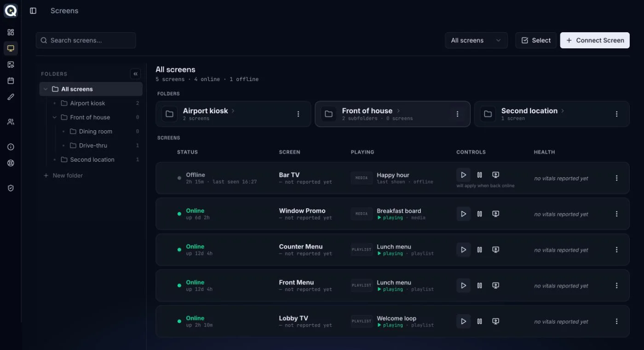Click the Search screens input field

click(x=86, y=41)
